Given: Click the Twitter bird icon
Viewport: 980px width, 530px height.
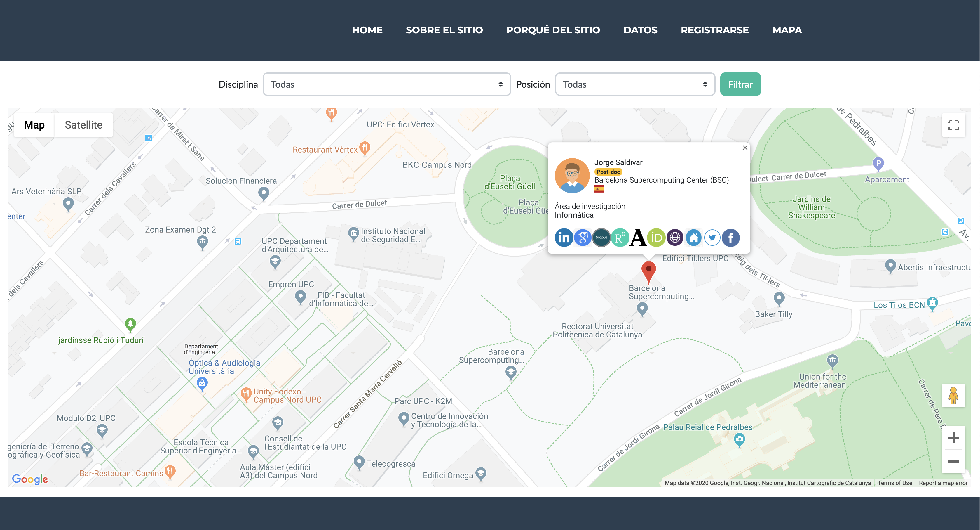Looking at the screenshot, I should click(x=712, y=238).
